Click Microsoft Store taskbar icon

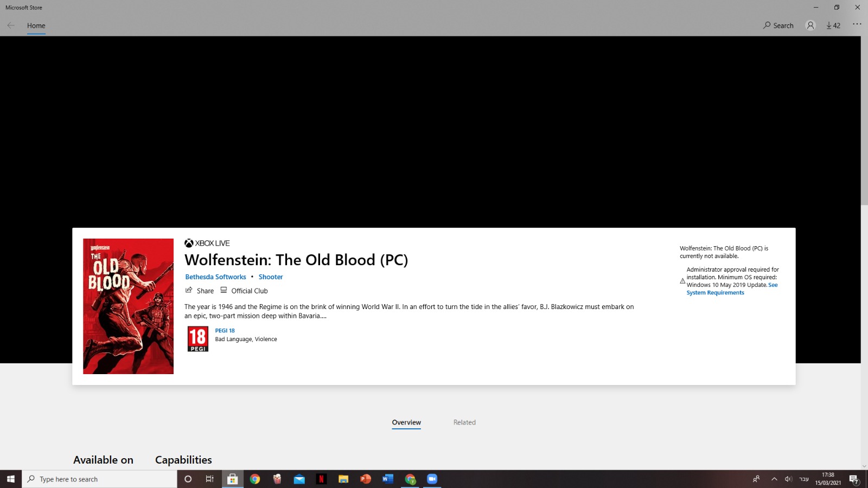pyautogui.click(x=232, y=479)
